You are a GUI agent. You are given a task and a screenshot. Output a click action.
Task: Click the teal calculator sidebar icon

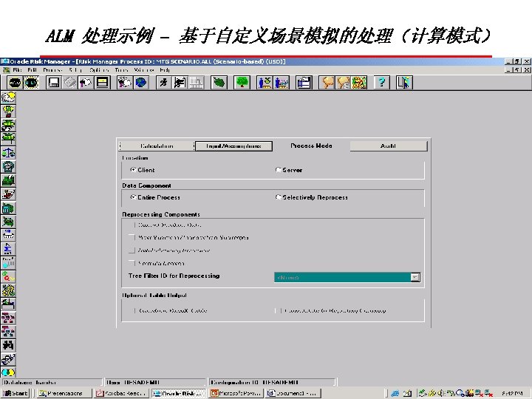tap(8, 208)
